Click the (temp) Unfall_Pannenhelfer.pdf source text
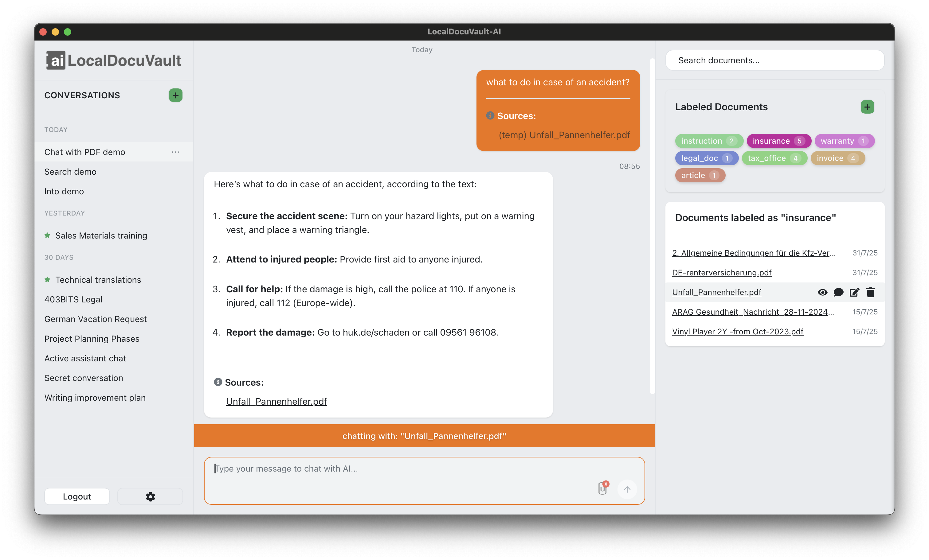This screenshot has width=929, height=560. (564, 135)
